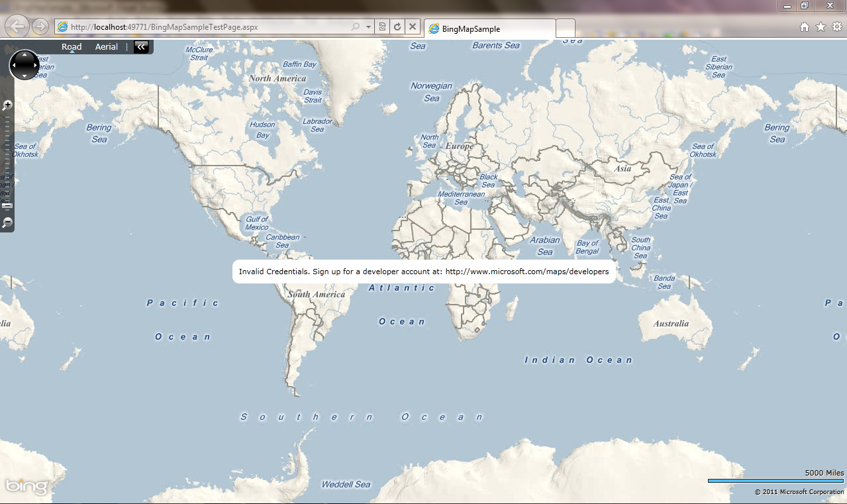Open the browser Tools gear menu

pyautogui.click(x=837, y=27)
